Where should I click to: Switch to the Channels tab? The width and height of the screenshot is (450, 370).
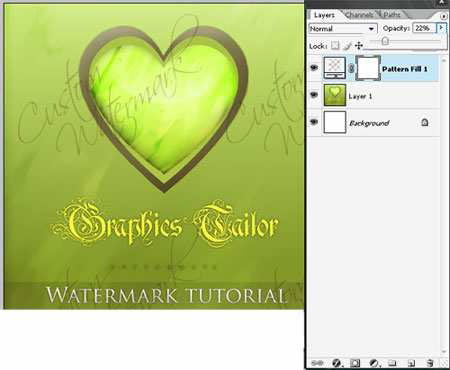[x=359, y=15]
